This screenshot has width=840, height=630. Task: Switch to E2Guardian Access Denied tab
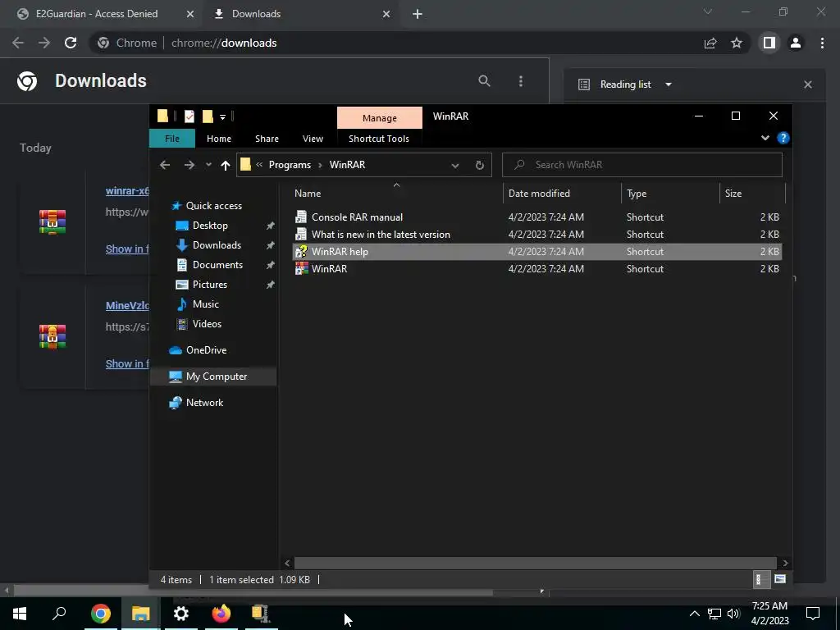102,14
